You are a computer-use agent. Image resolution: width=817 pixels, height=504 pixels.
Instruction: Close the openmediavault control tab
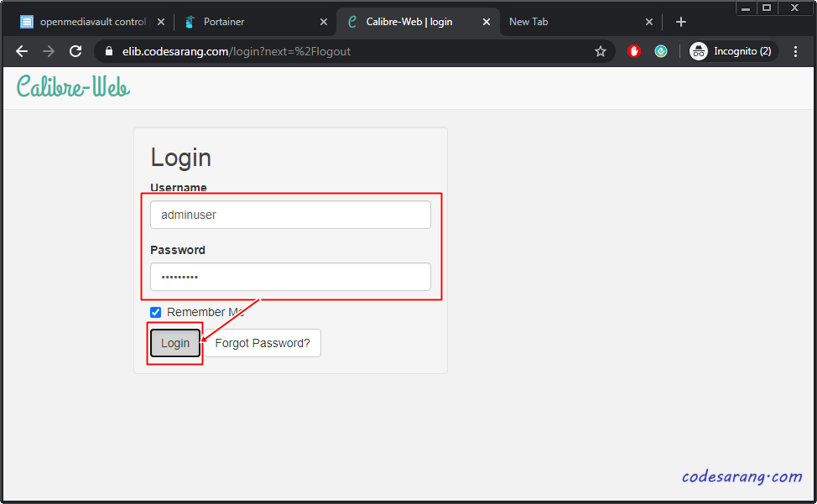[x=161, y=22]
